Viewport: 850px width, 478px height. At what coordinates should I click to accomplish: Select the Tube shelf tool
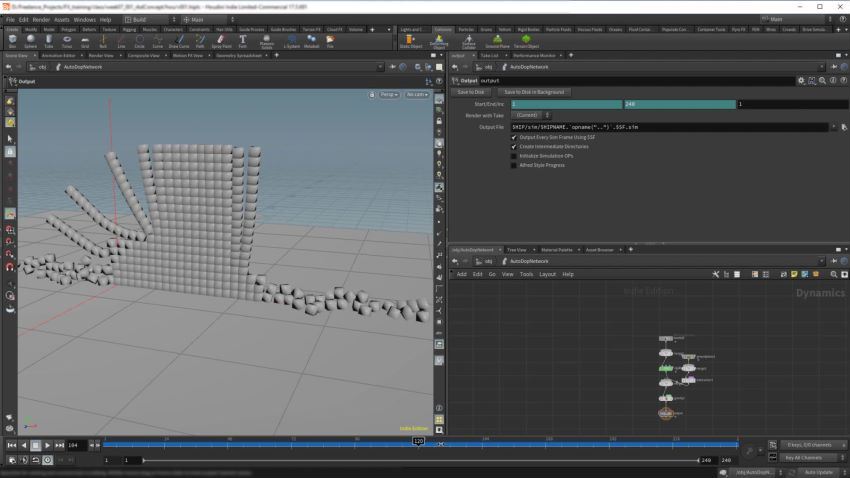pos(49,41)
